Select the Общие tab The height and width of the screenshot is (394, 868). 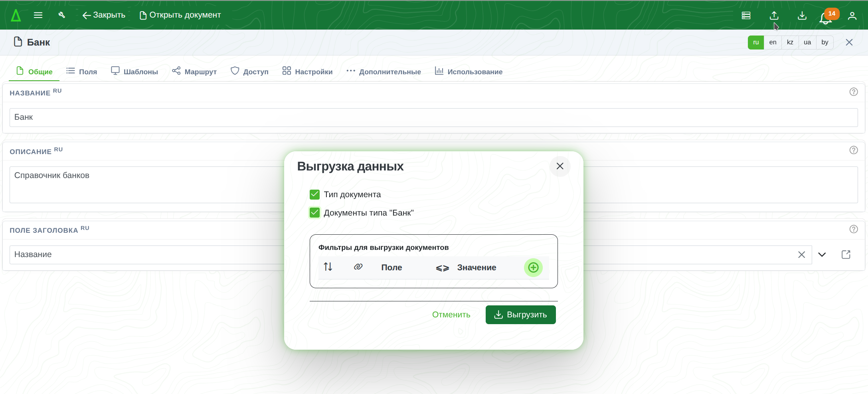[34, 71]
